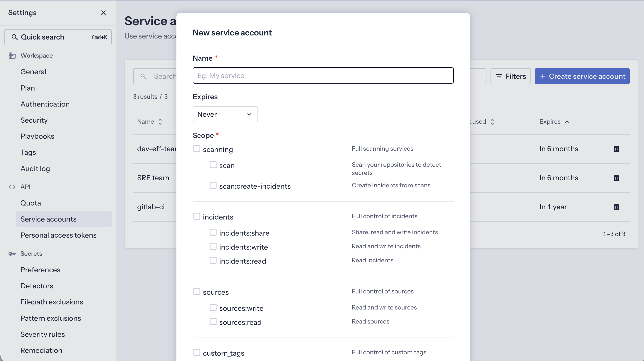Close the Settings panel with the X icon
The height and width of the screenshot is (361, 644).
pyautogui.click(x=104, y=12)
